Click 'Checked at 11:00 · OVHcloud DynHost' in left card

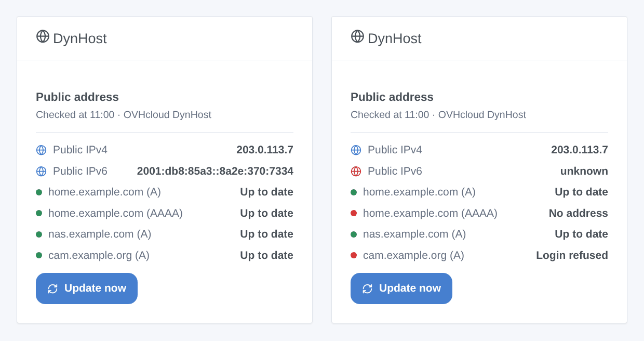coord(124,115)
